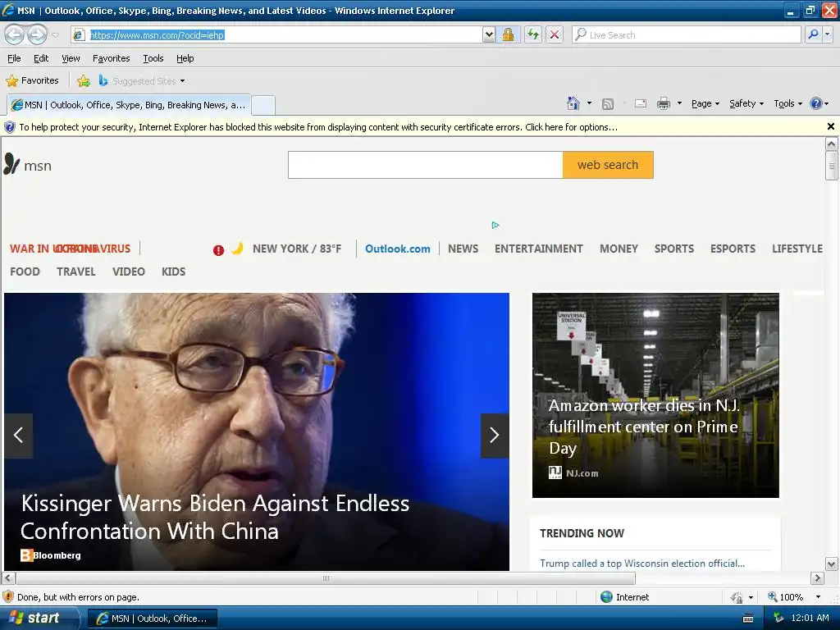Click the browser Forward arrow button
Image resolution: width=840 pixels, height=630 pixels.
pyautogui.click(x=38, y=34)
